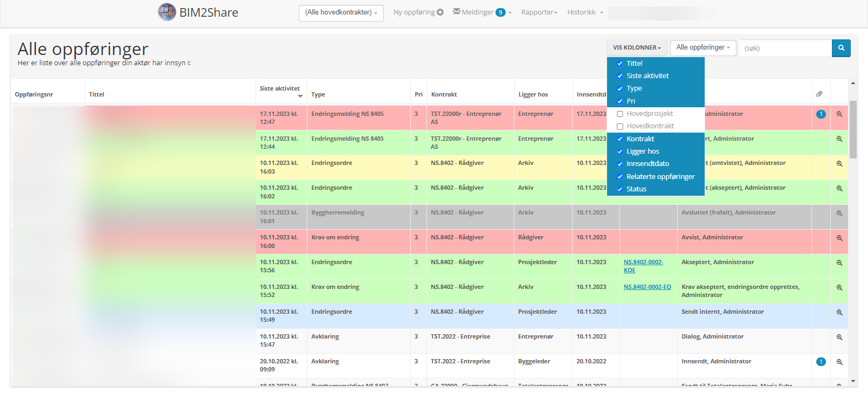The width and height of the screenshot is (868, 407).
Task: Open the NS.8402-0002-EO related link
Action: [647, 287]
